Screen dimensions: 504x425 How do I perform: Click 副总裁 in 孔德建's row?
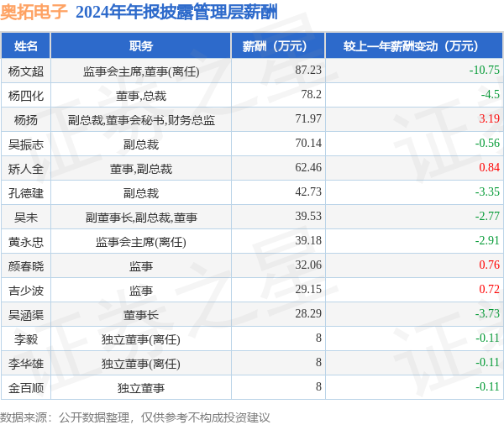point(141,193)
